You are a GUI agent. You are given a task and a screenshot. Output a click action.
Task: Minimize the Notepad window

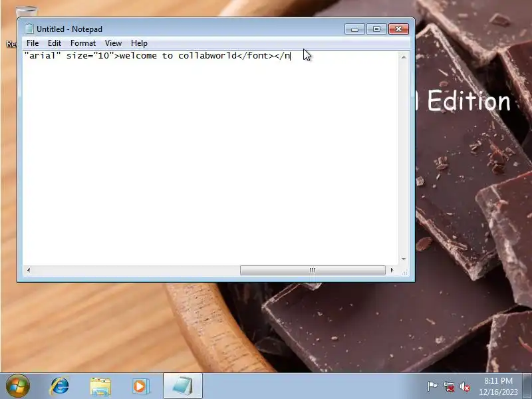pyautogui.click(x=354, y=29)
